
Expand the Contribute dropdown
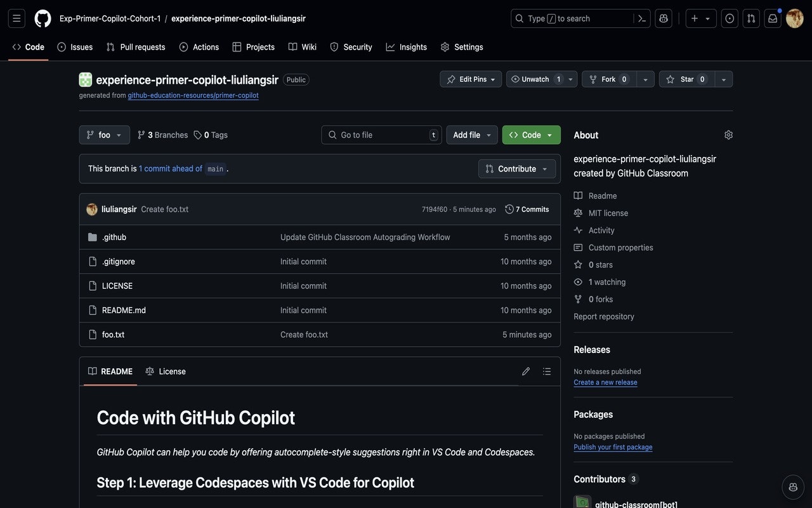[x=517, y=169]
